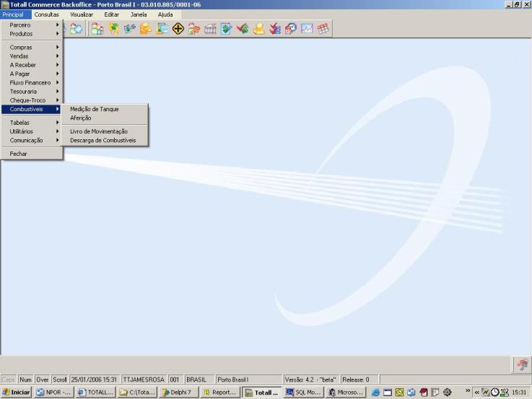
Task: Open the Consultas menu
Action: click(x=47, y=14)
